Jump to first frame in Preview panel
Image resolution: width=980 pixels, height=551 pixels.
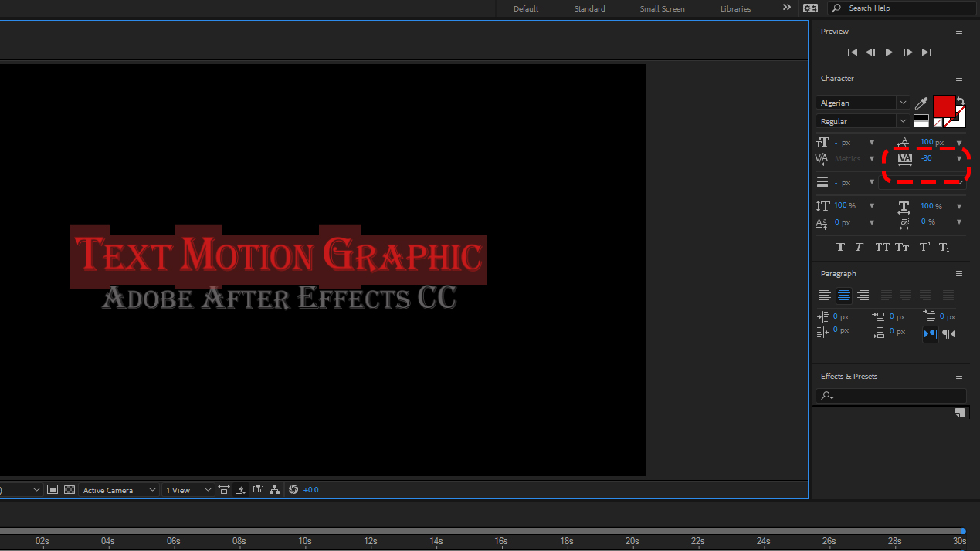[x=853, y=52]
